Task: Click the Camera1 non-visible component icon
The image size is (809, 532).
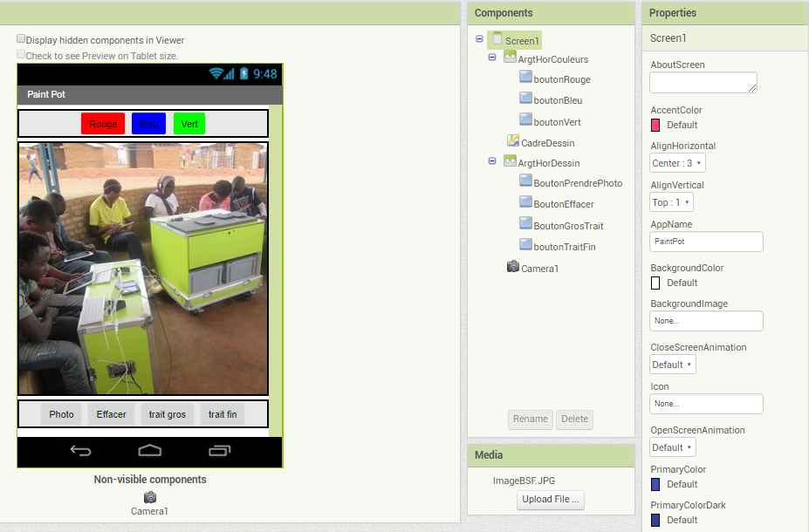Action: point(150,497)
